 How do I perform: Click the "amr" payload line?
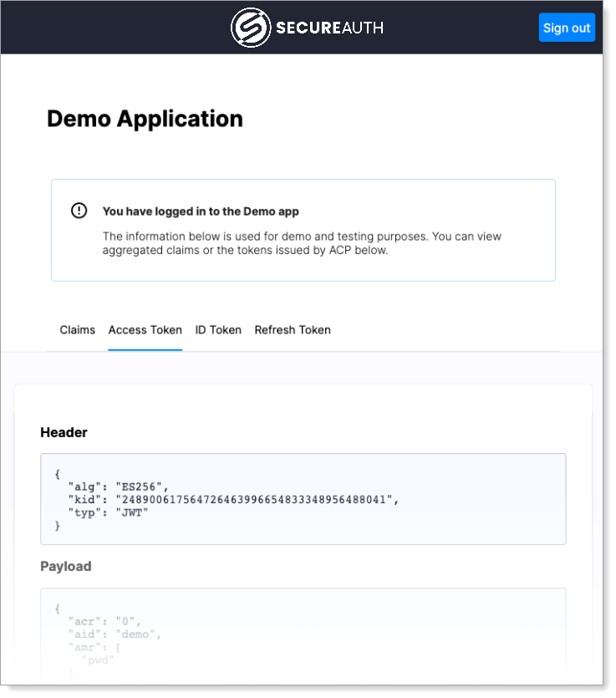pos(94,647)
